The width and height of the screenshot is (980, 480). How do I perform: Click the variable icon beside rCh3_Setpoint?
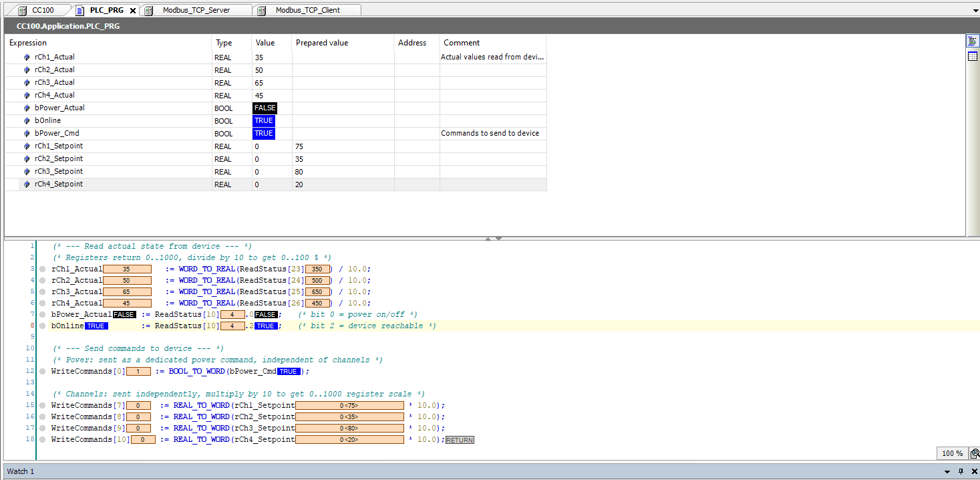pos(27,172)
